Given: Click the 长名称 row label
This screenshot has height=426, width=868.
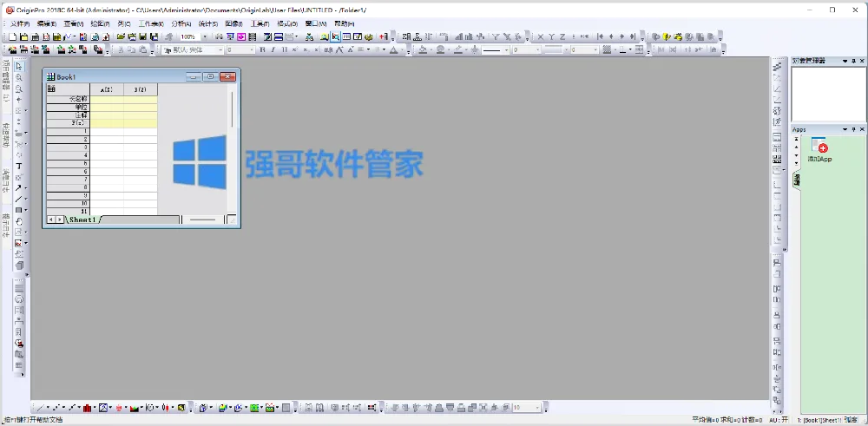Looking at the screenshot, I should [x=68, y=99].
